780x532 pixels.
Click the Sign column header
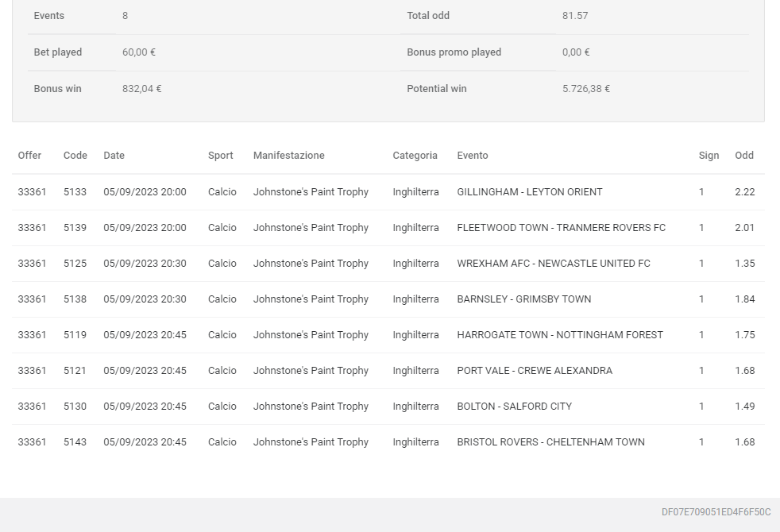click(709, 156)
